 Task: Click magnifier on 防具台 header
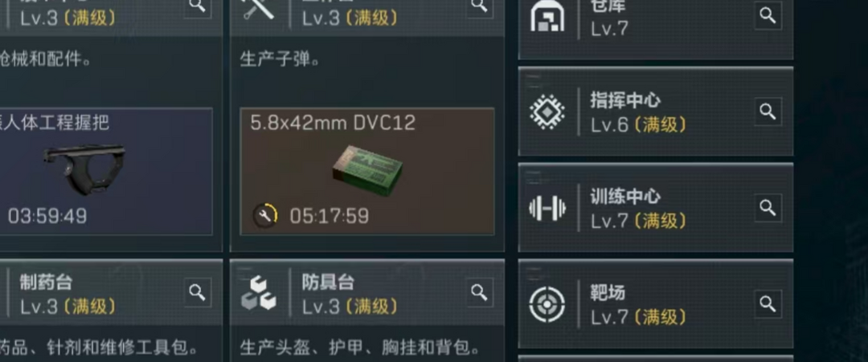click(479, 292)
